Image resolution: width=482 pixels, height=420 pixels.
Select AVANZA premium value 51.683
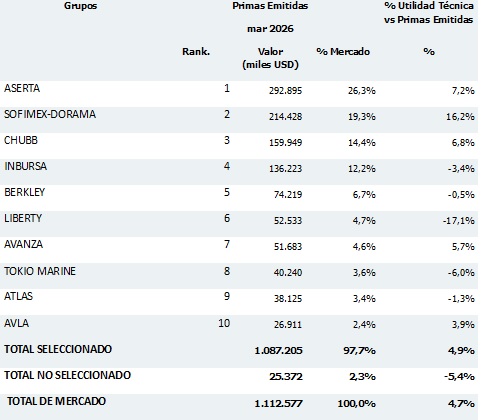288,247
